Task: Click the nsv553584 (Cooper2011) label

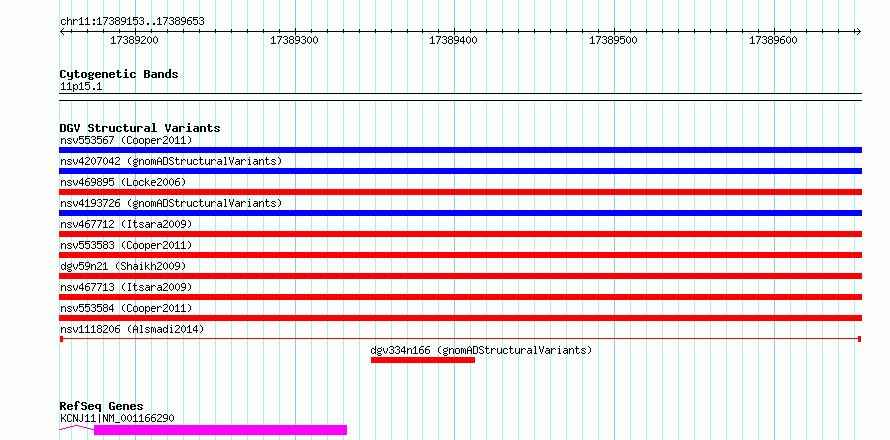Action: (x=126, y=308)
